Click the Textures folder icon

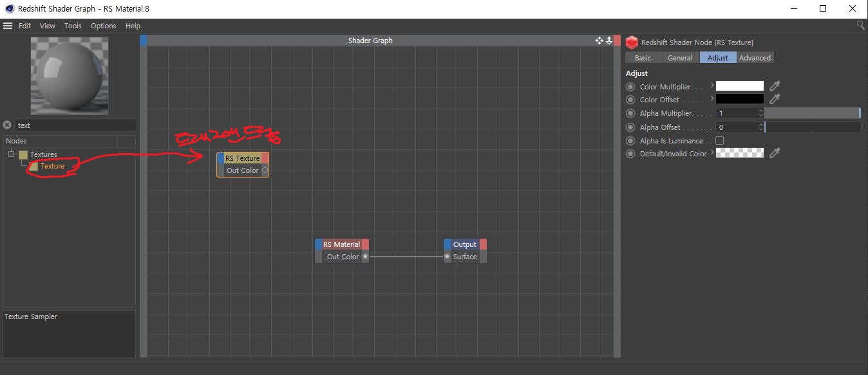pos(23,154)
